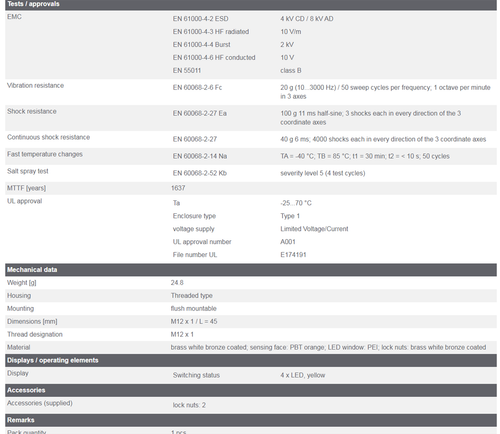Click the Accessories section header
This screenshot has height=434, width=500.
(251, 390)
